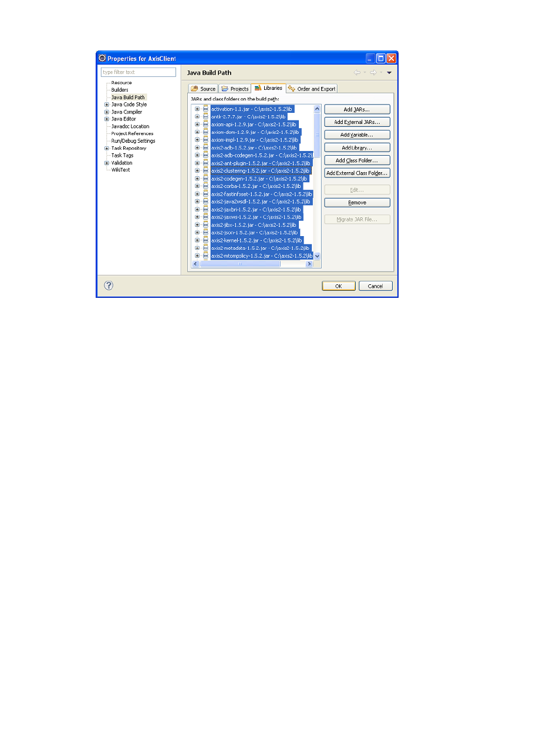Confirm the dialog with OK
The width and height of the screenshot is (560, 746).
[339, 286]
